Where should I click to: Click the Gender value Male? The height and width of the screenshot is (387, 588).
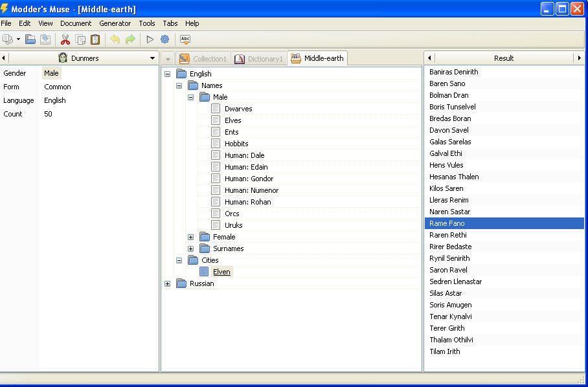pos(51,73)
